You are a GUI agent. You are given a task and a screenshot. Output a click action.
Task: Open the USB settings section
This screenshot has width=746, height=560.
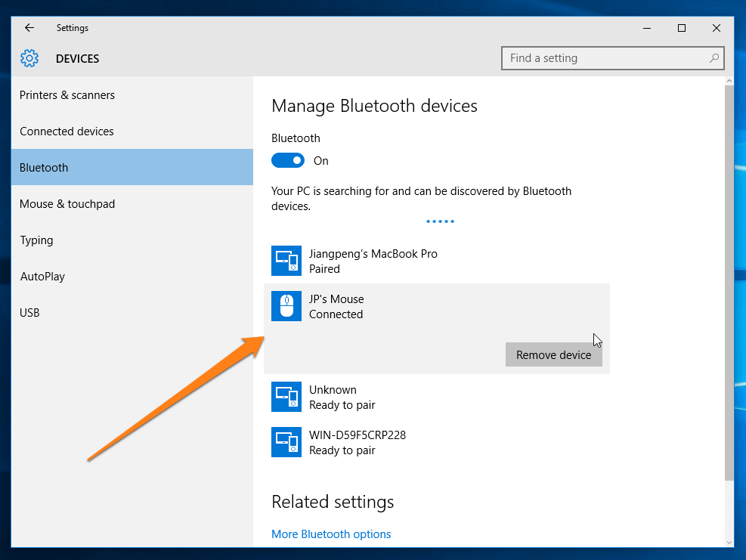pyautogui.click(x=132, y=312)
